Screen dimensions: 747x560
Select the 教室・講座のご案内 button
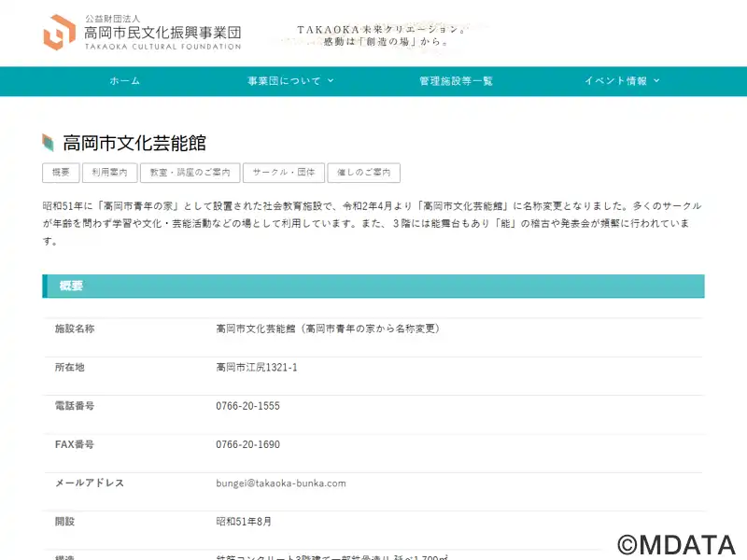190,173
